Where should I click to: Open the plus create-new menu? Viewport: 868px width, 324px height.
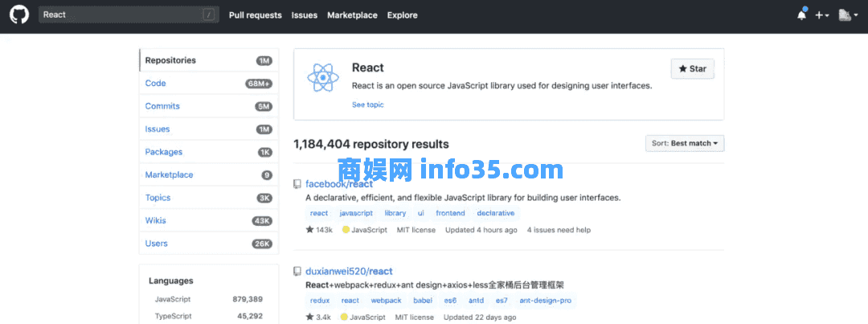coord(822,15)
